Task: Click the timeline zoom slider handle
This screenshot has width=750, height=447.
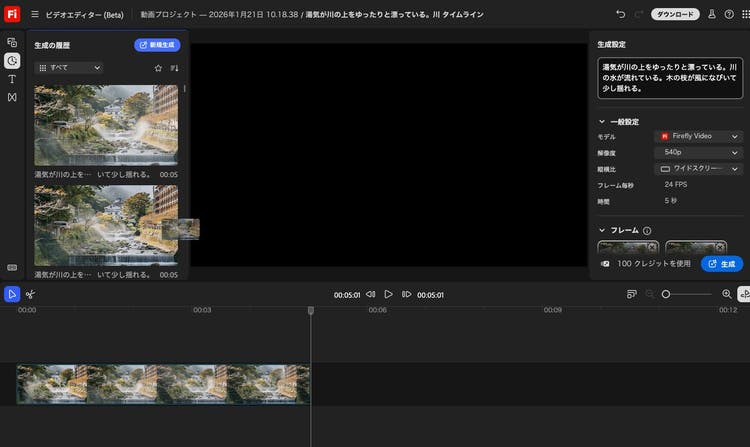Action: 666,294
